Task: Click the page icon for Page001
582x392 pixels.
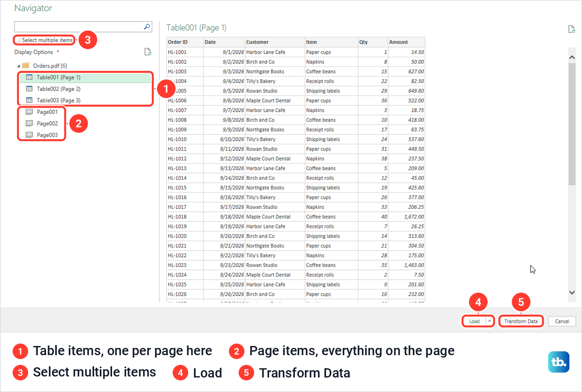Action: 29,112
